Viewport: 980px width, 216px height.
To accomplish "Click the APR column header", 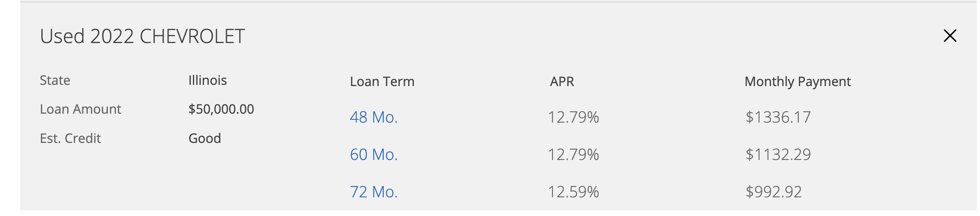I will tap(562, 82).
